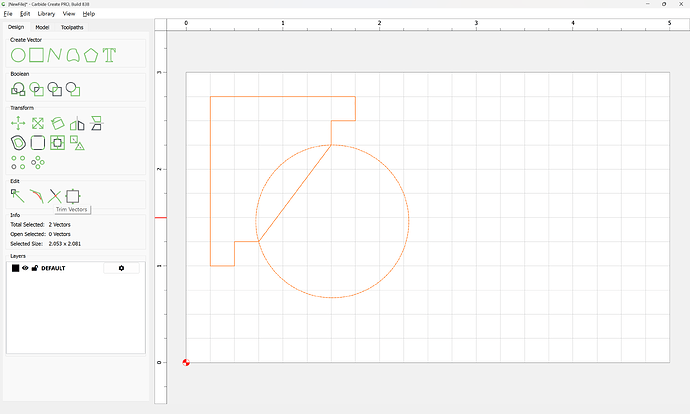This screenshot has height=414, width=690.
Task: Click the Move transform tool
Action: tap(18, 124)
